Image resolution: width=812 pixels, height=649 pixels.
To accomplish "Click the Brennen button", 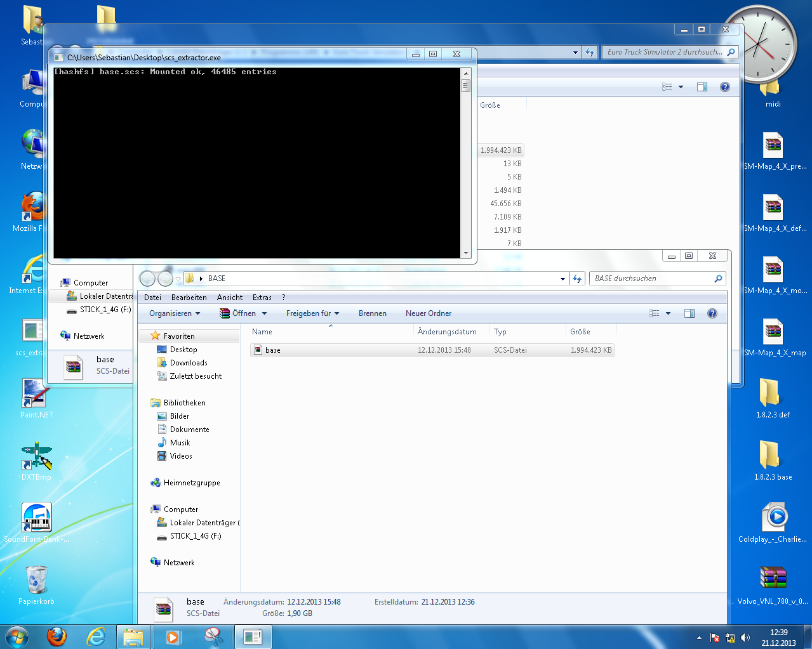I will pyautogui.click(x=372, y=313).
